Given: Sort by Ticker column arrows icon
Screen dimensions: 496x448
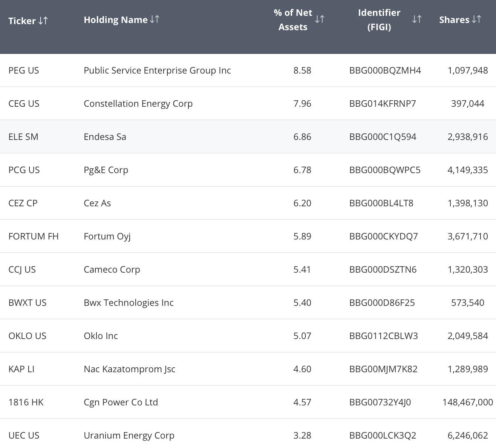Looking at the screenshot, I should (43, 20).
